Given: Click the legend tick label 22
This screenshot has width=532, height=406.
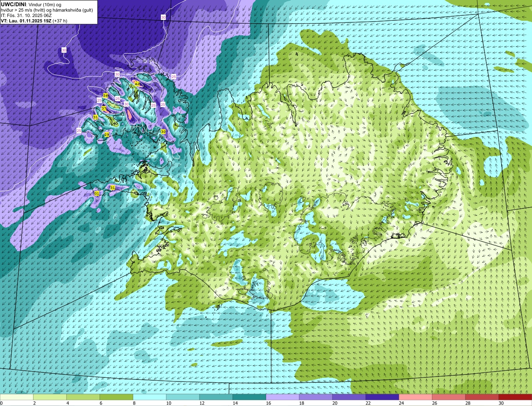Looking at the screenshot, I should (368, 403).
